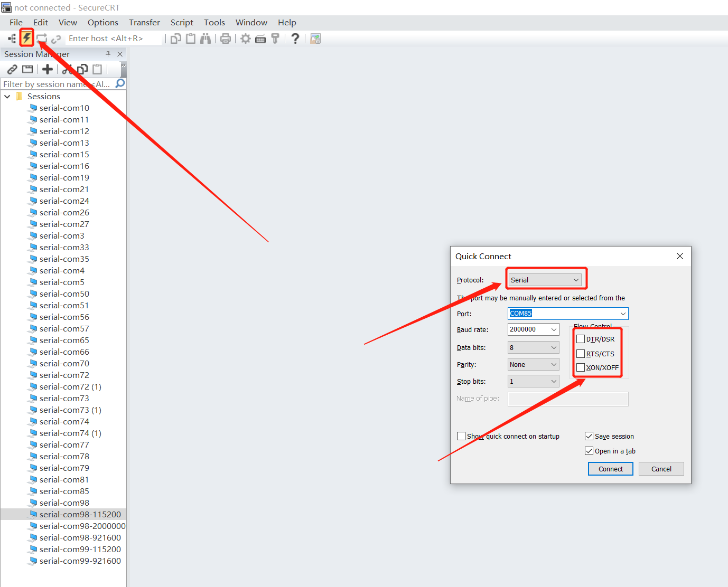Image resolution: width=728 pixels, height=587 pixels.
Task: Select session serial-com98-2000000
Action: pyautogui.click(x=82, y=526)
